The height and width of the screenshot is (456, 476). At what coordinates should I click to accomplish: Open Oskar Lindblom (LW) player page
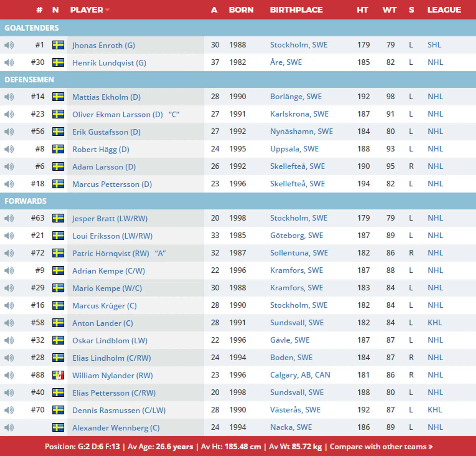[x=110, y=341]
